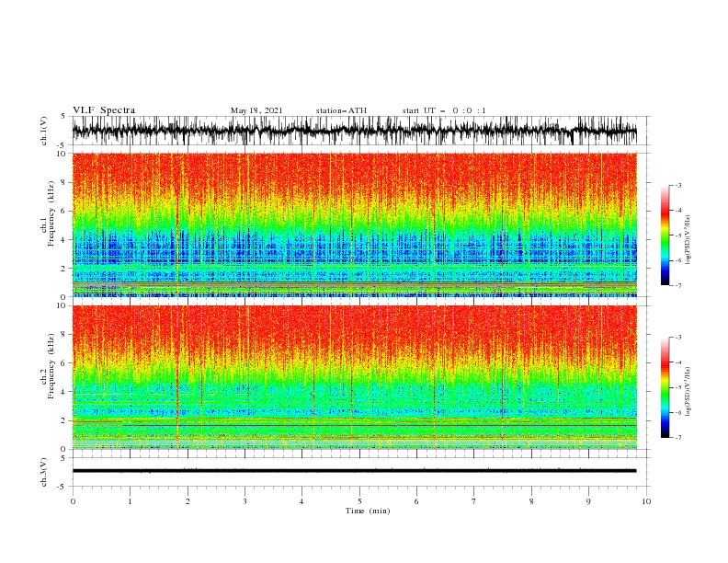Click the 'May 18, 2021' date label
728x563 pixels.
tap(256, 110)
